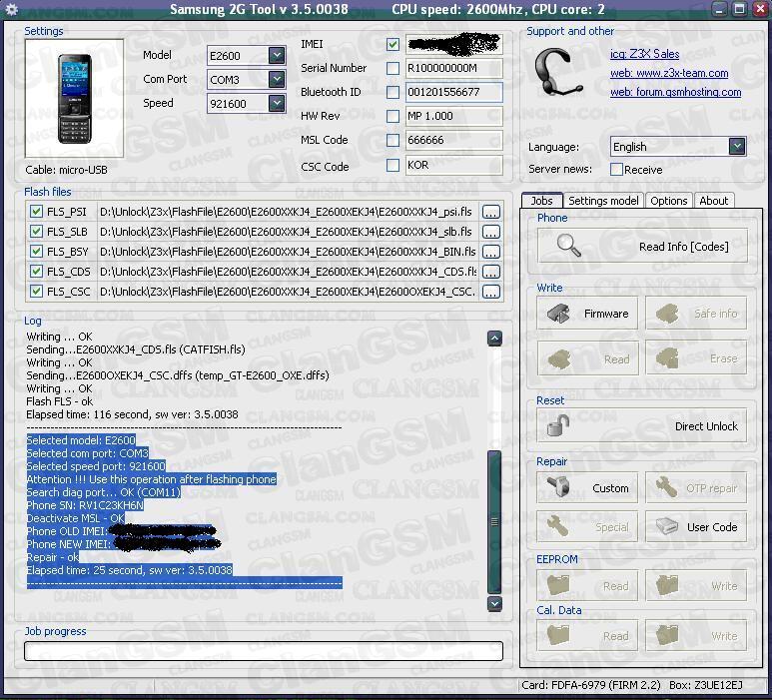
Task: Click log line 'Flash FLS - ok'
Action: tap(60, 401)
